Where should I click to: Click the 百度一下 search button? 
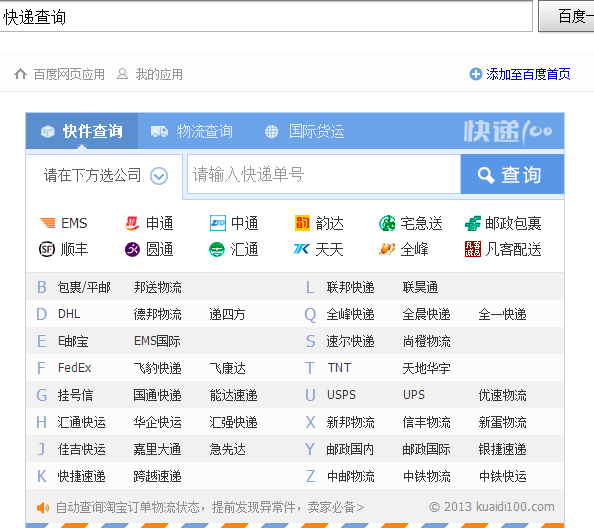pos(566,16)
